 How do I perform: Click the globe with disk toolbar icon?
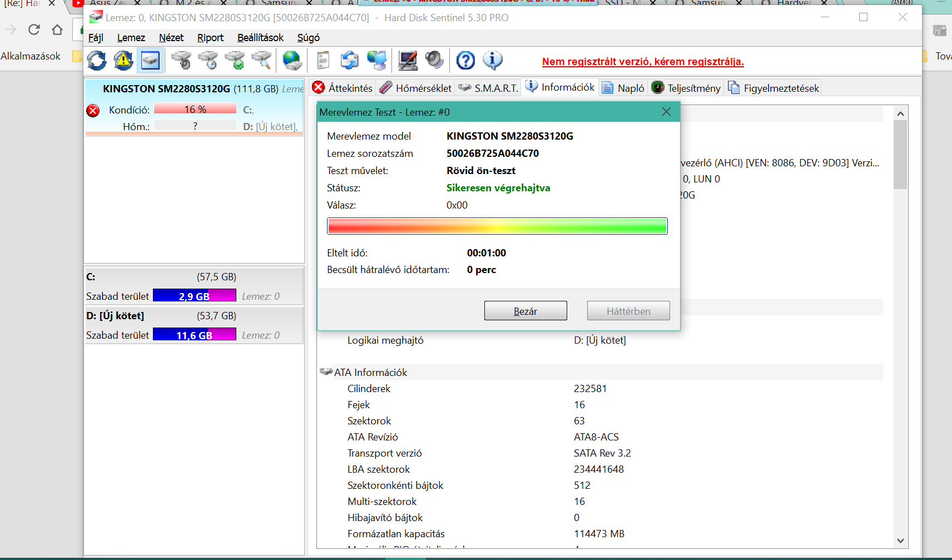click(292, 60)
